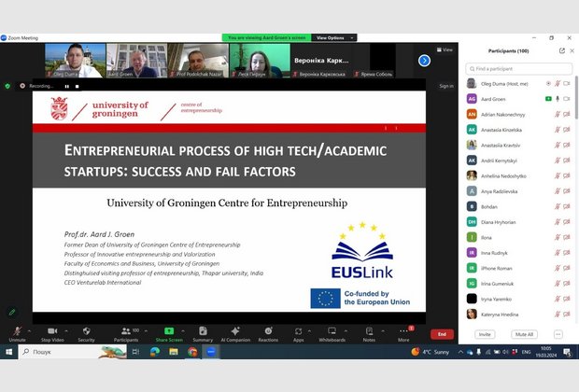Toggle Aard Groen's microphone in participant list
The height and width of the screenshot is (392, 579).
click(x=558, y=99)
